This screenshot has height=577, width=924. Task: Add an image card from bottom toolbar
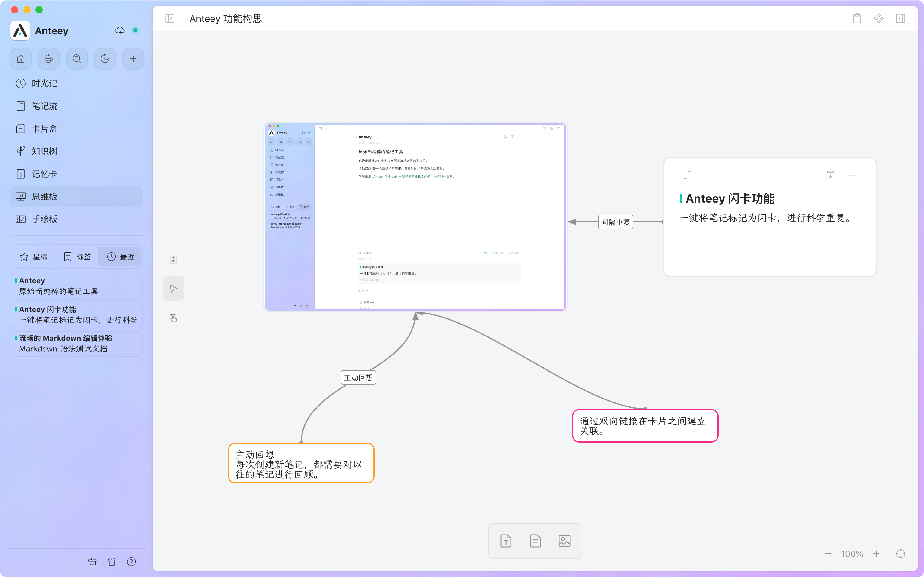[x=565, y=541]
